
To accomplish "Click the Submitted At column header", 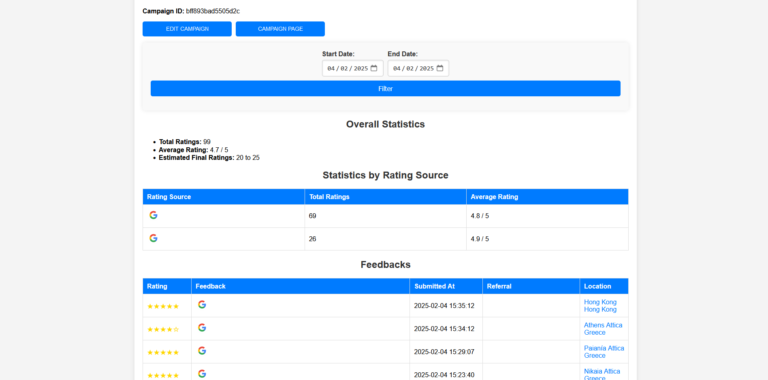I will point(446,286).
